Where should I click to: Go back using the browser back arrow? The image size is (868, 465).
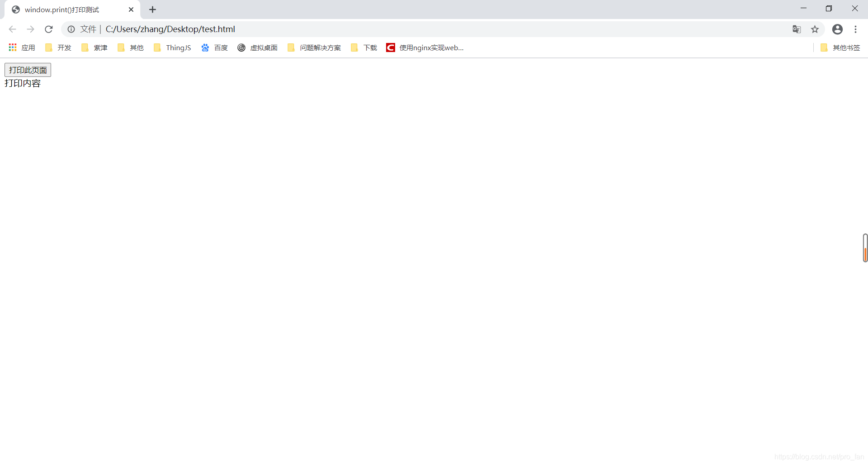pos(12,29)
